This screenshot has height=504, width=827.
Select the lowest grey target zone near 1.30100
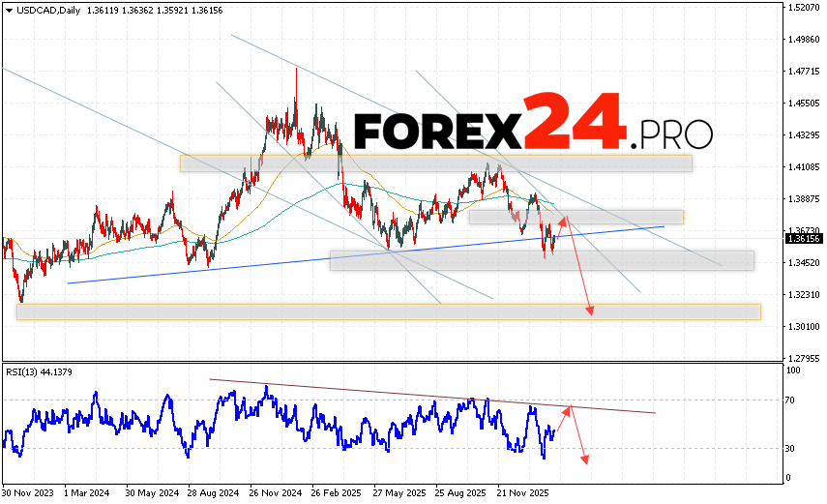coord(387,311)
